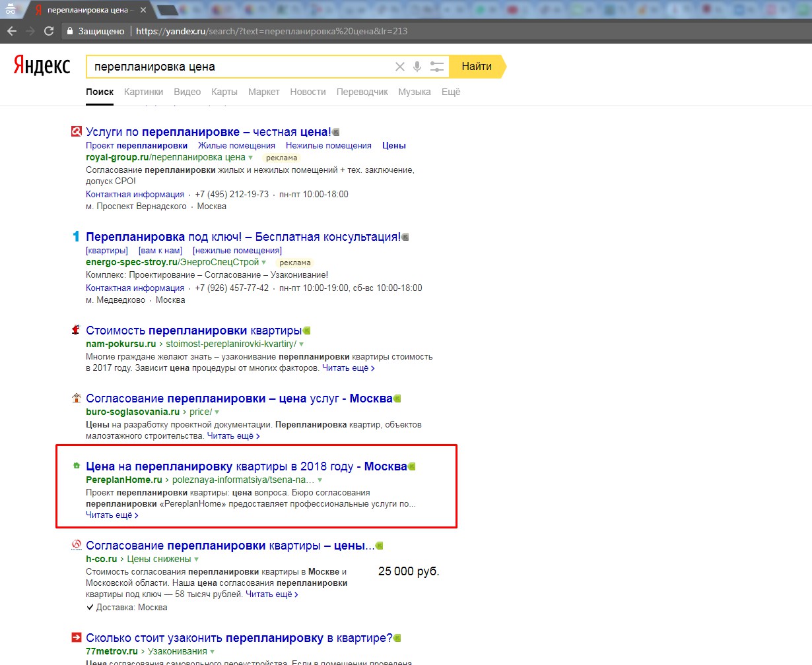The height and width of the screenshot is (665, 812).
Task: Click the royal-group.ru result favicon
Action: click(x=76, y=131)
